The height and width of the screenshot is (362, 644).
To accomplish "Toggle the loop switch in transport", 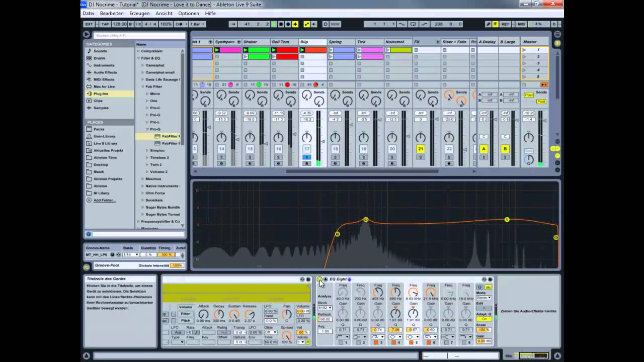I will click(413, 24).
